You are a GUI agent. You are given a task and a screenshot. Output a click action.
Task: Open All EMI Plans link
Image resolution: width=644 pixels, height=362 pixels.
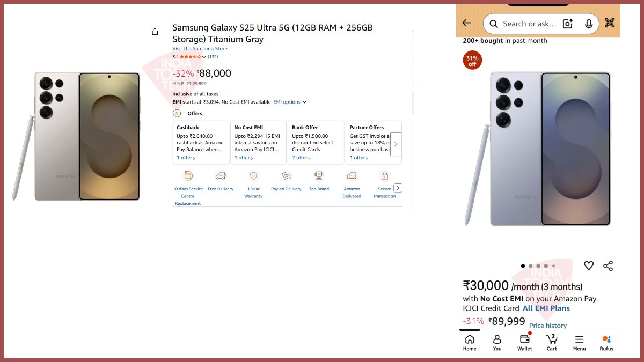click(x=546, y=308)
